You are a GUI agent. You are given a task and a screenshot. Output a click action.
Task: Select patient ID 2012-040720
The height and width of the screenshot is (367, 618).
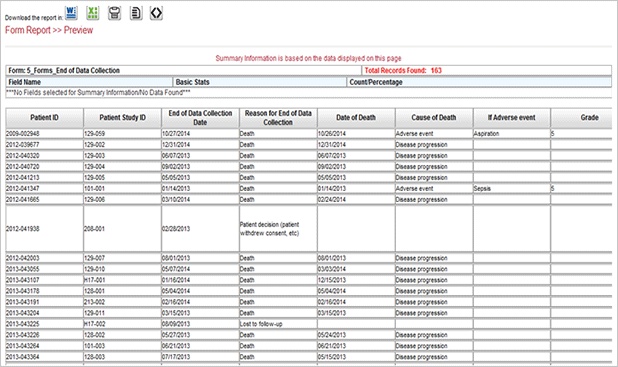point(22,167)
